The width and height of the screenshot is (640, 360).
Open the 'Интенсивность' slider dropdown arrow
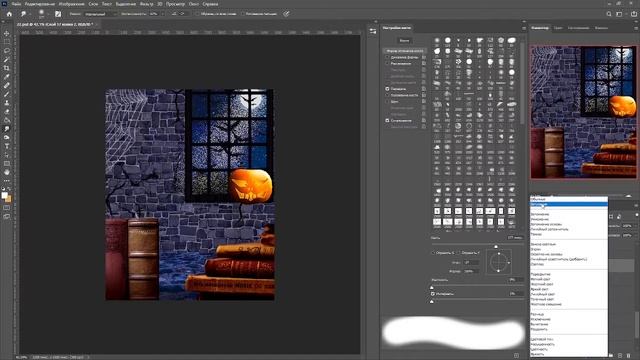pyautogui.click(x=163, y=14)
